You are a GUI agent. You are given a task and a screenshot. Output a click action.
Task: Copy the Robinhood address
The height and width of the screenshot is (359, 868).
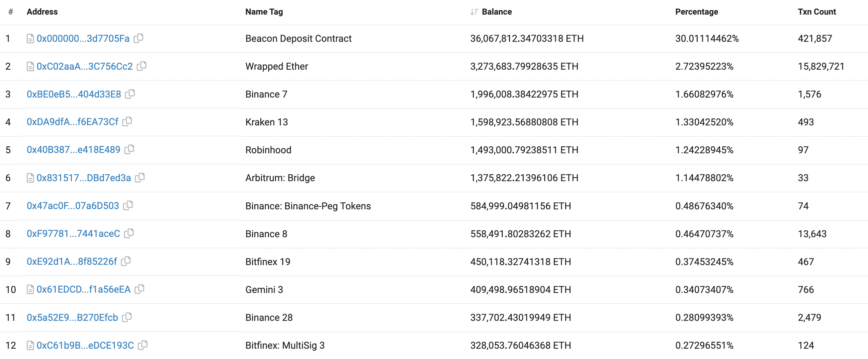click(x=130, y=150)
